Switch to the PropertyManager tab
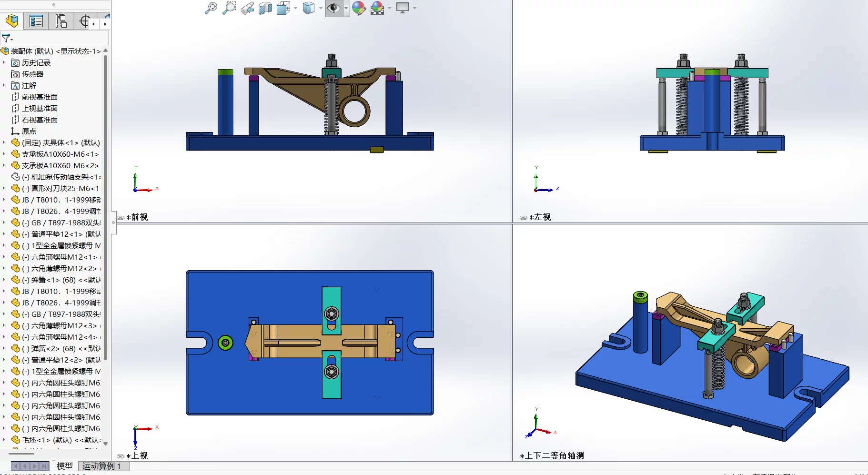 [x=36, y=21]
